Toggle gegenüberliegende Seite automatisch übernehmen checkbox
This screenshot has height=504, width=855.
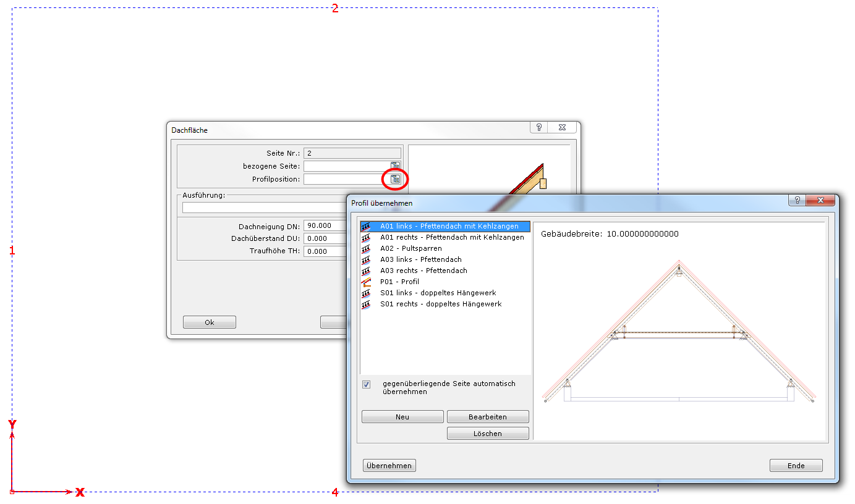point(367,384)
